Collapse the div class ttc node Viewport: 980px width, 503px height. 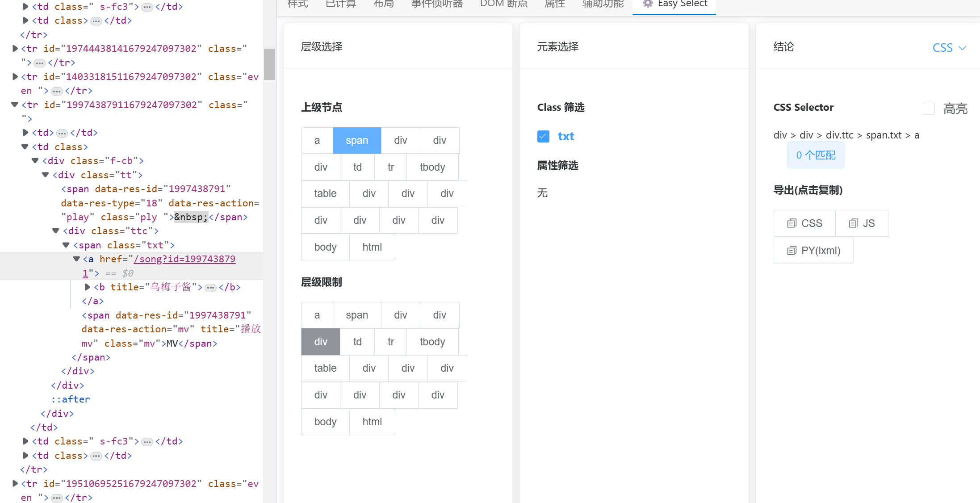(56, 231)
